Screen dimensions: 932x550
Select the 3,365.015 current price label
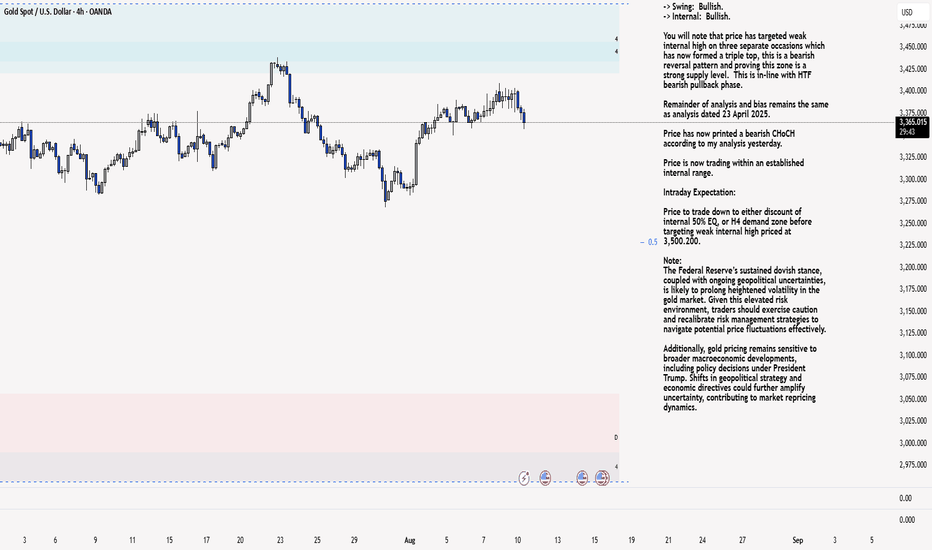(912, 122)
